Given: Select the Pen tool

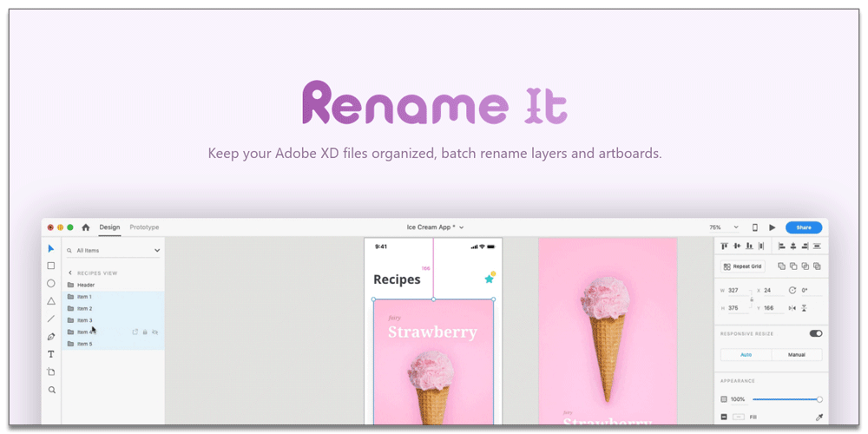Looking at the screenshot, I should pos(51,337).
